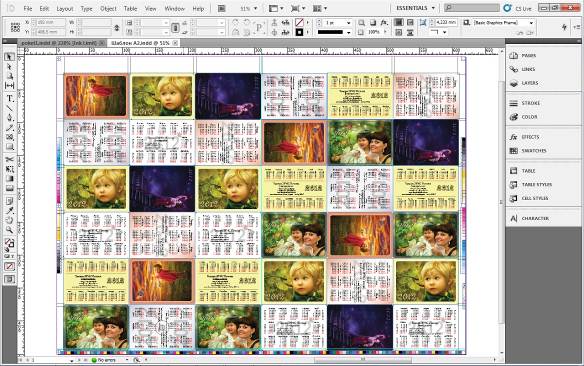Open corner shape dropdown
The image size is (584, 366).
[444, 32]
